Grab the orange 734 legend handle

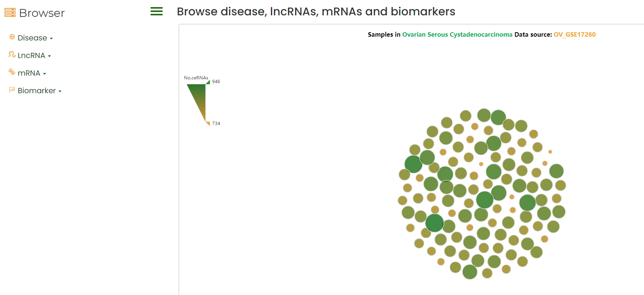208,124
